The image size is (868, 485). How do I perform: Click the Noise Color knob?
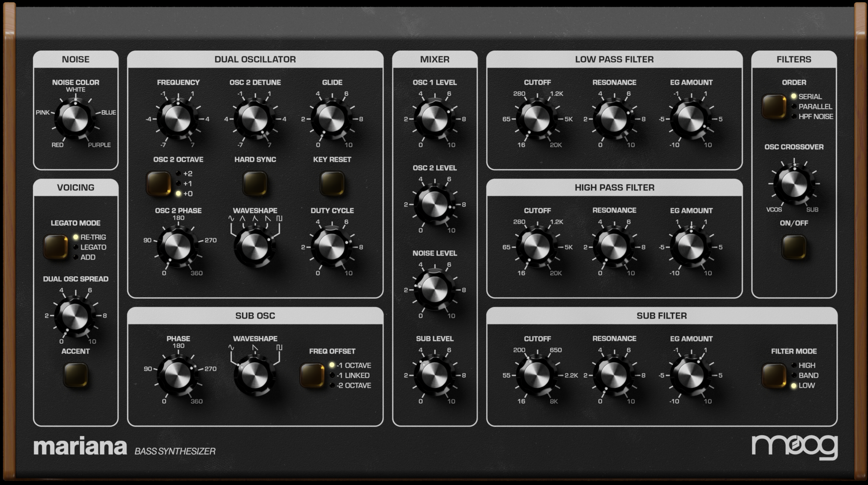coord(75,118)
